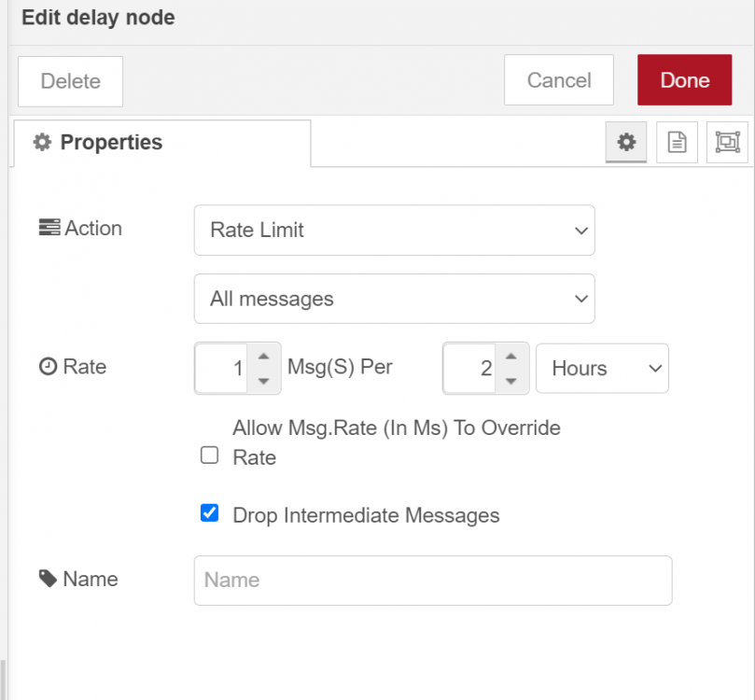Click the gear icon beside Properties label

42,143
